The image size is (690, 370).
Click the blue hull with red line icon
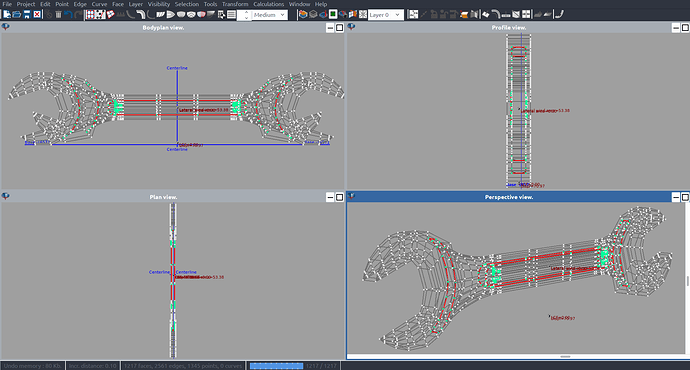tap(323, 15)
